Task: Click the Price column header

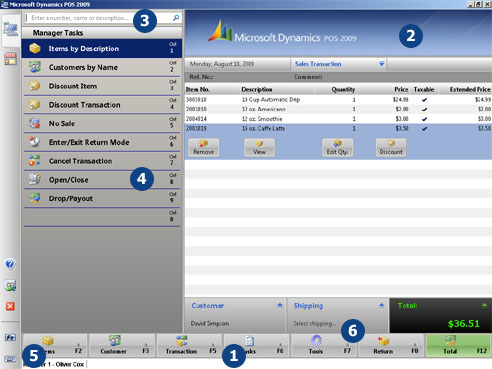Action: pos(401,89)
